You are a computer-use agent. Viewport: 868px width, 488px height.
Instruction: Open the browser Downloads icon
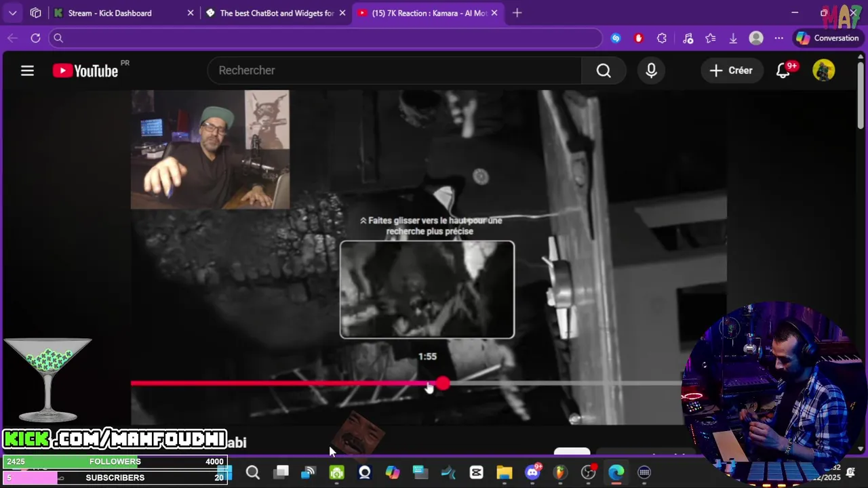click(x=733, y=38)
